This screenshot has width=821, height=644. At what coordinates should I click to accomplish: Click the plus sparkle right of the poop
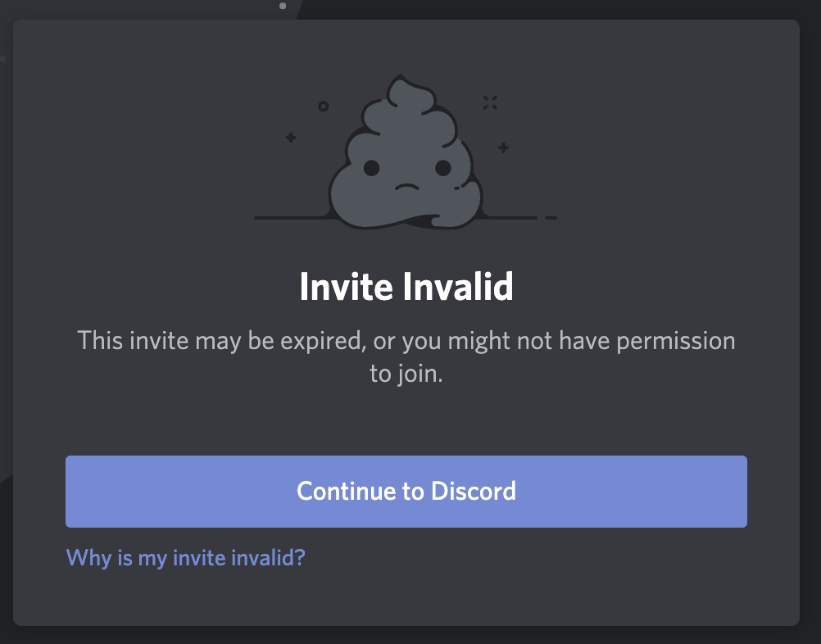[503, 147]
